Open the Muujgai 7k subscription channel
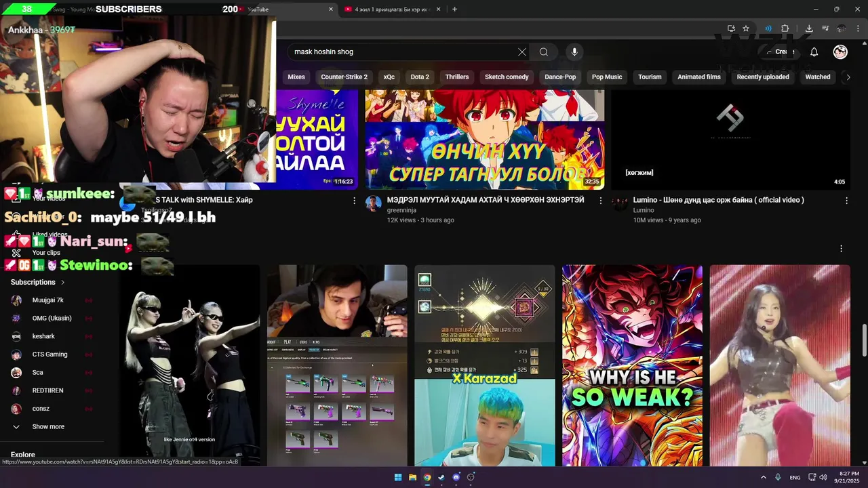 (x=47, y=300)
